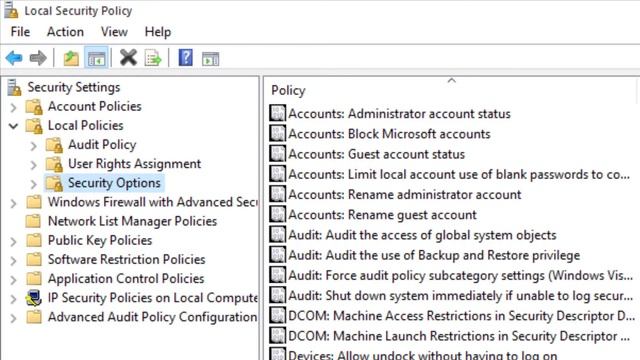Screen dimensions: 640x360
Task: Go up one level with folder icon
Action: [71, 58]
